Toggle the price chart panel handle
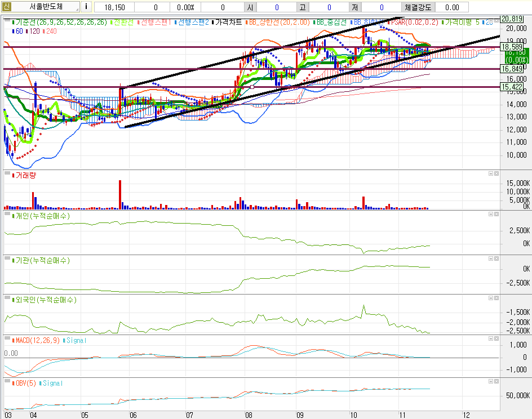Viewport: 532px width, 419px height. pos(7,21)
